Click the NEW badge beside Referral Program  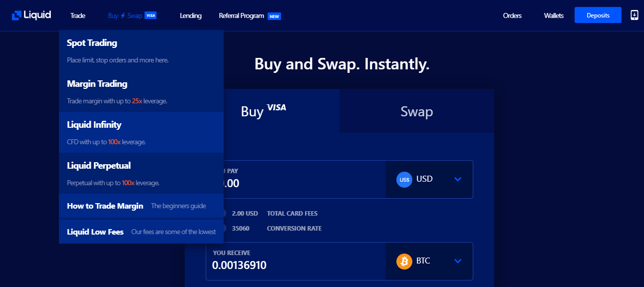click(x=274, y=16)
